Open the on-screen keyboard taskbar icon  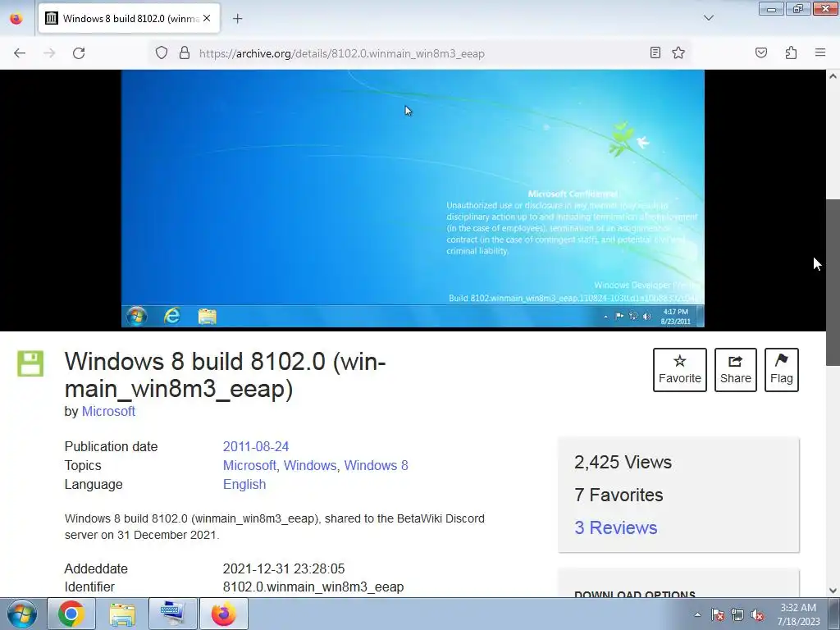point(173,614)
